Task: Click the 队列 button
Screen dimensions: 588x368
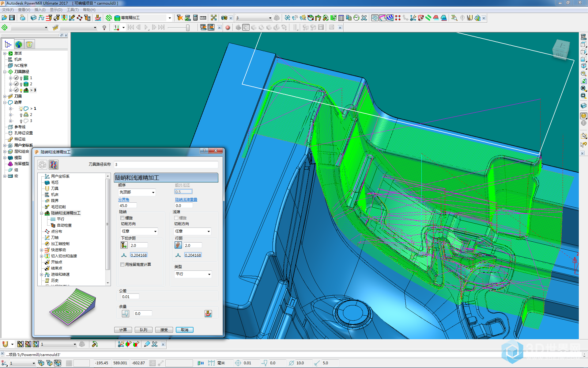Action: 144,330
